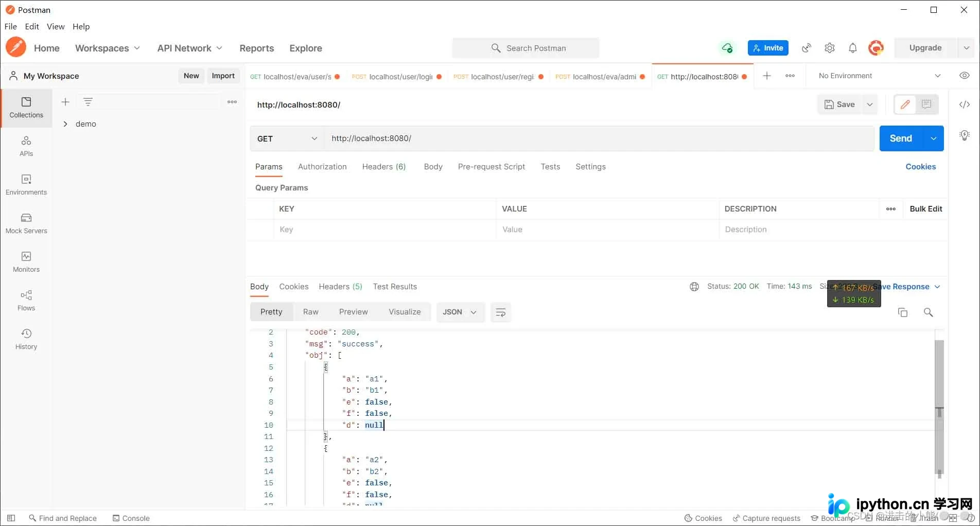Screen dimensions: 980x526
Task: Switch to response Headers (5) tab
Action: tap(340, 287)
